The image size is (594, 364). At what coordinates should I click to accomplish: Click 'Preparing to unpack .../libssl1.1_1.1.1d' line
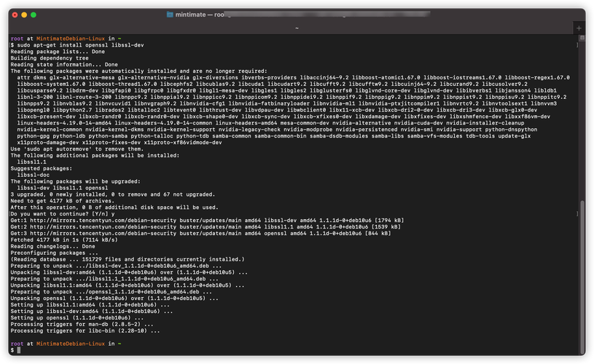114,279
